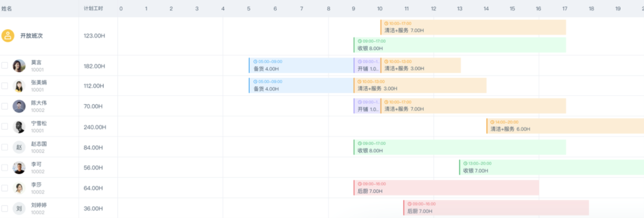
Task: Open 张美娟's 05:00-09:00 备货 4.00H shift
Action: tap(301, 85)
